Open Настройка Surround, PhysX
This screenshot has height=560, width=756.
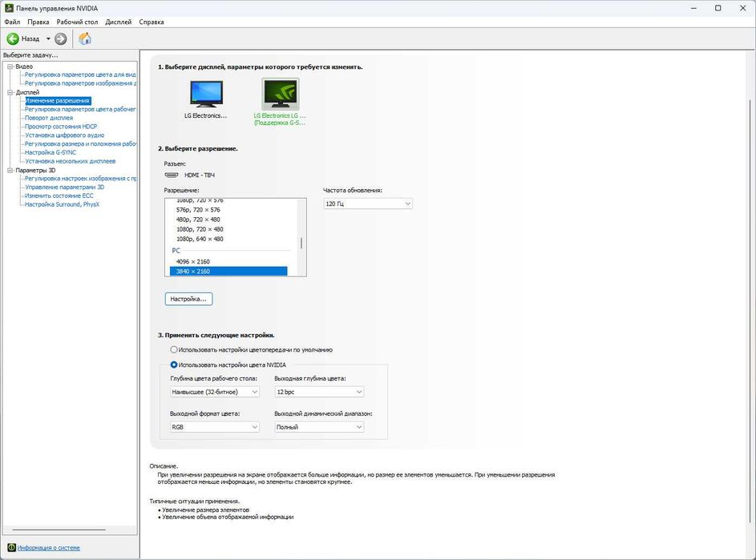click(62, 205)
